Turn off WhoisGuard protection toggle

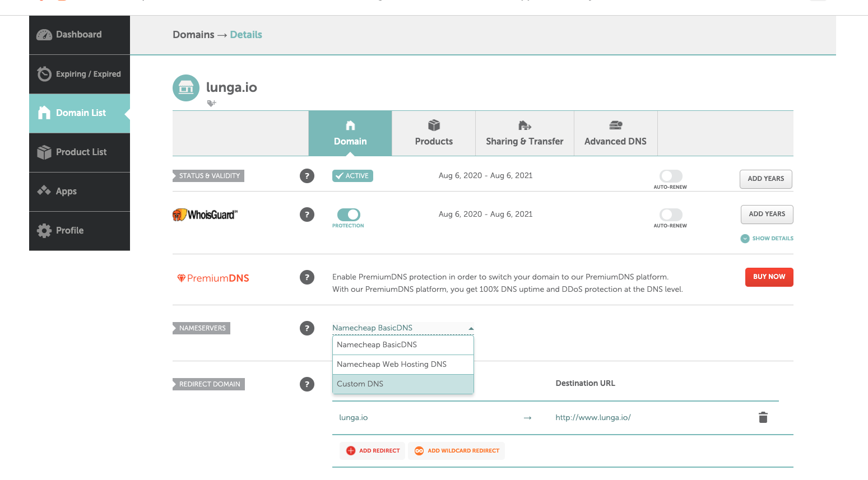pyautogui.click(x=349, y=215)
